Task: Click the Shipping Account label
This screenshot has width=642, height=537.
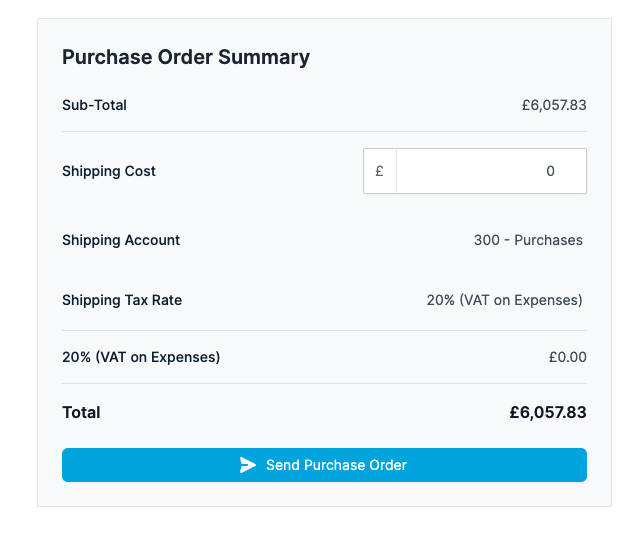Action: (x=121, y=240)
